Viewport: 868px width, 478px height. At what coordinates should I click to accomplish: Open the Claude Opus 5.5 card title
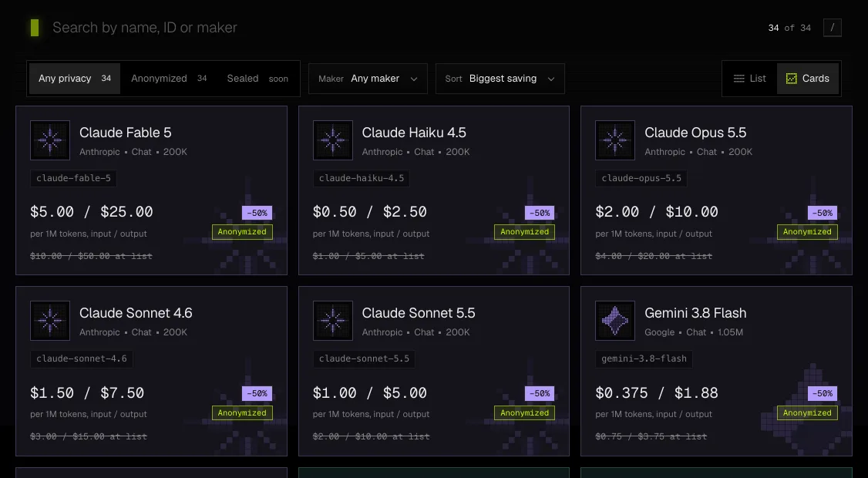click(x=695, y=133)
